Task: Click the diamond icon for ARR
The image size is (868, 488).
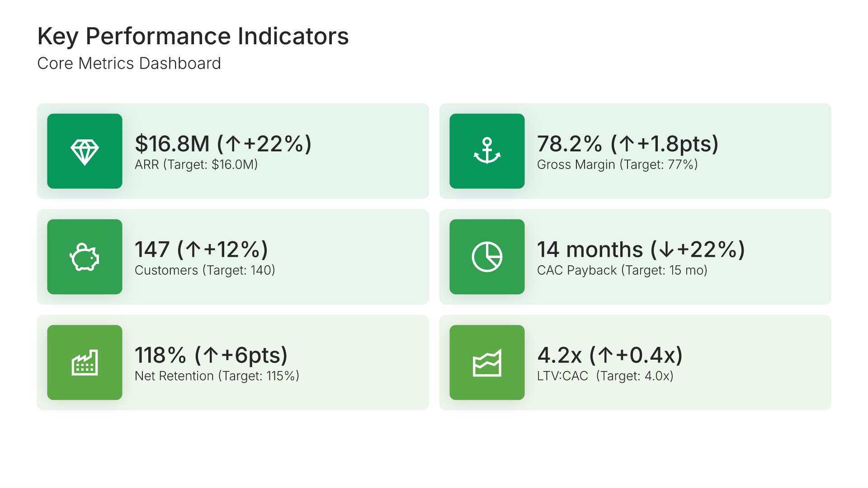Action: click(x=85, y=151)
